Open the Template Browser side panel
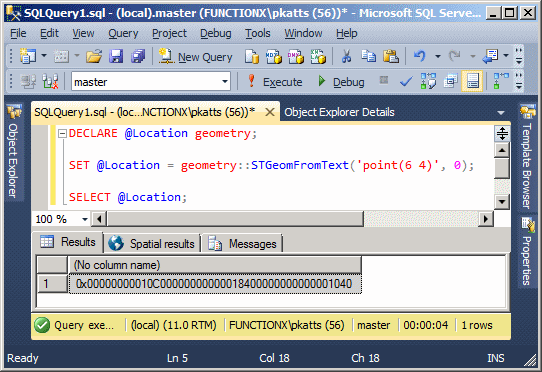The image size is (542, 372). (x=527, y=158)
